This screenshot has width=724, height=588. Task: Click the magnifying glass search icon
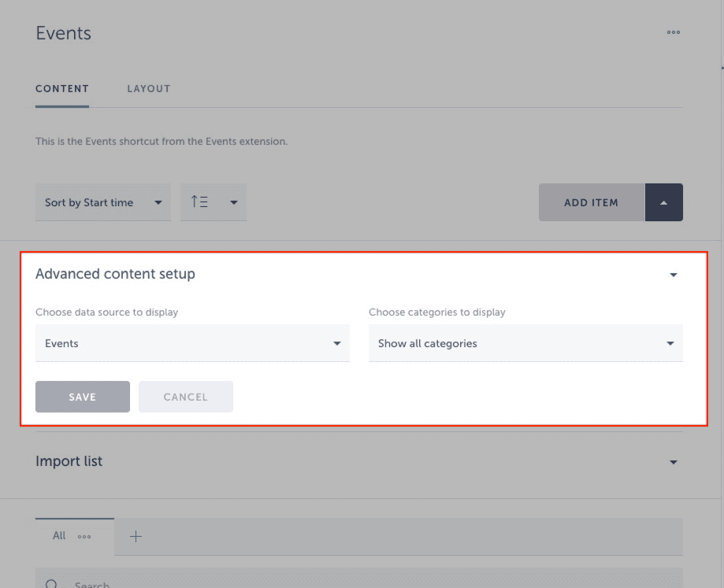(52, 583)
